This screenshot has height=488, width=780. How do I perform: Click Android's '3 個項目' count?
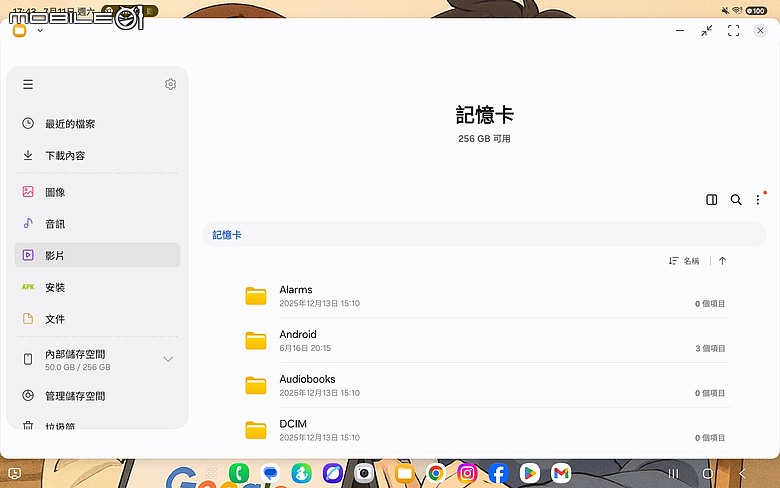point(710,348)
